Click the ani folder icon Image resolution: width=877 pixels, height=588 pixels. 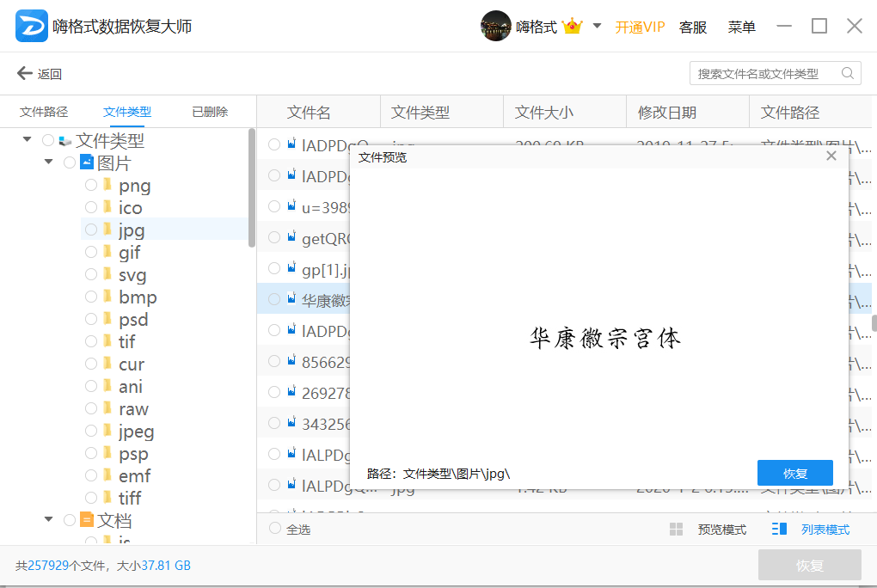tap(107, 386)
